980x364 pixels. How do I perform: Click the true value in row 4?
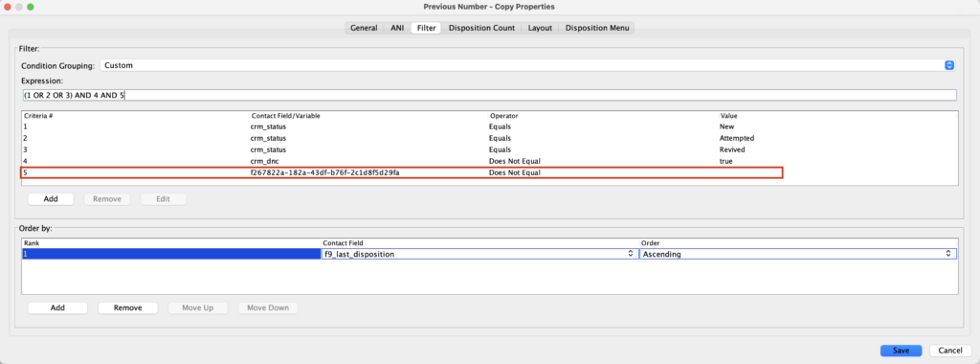pos(725,161)
